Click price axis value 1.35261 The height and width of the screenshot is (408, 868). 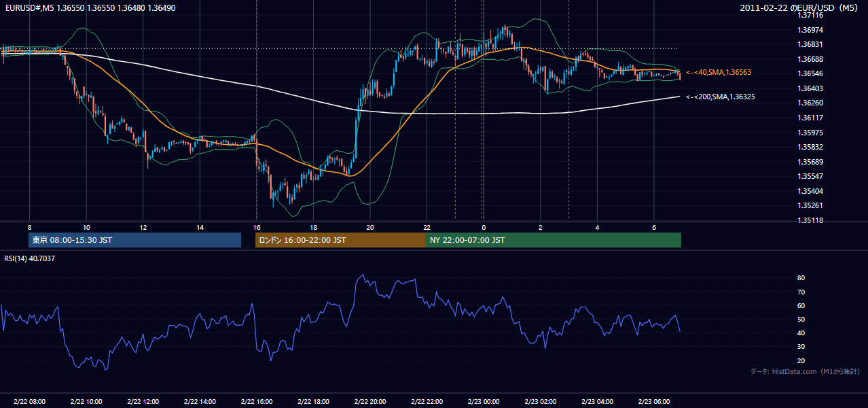[812, 205]
